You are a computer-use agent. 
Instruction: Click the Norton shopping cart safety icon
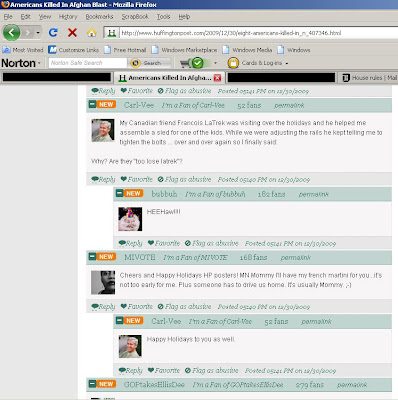click(192, 63)
